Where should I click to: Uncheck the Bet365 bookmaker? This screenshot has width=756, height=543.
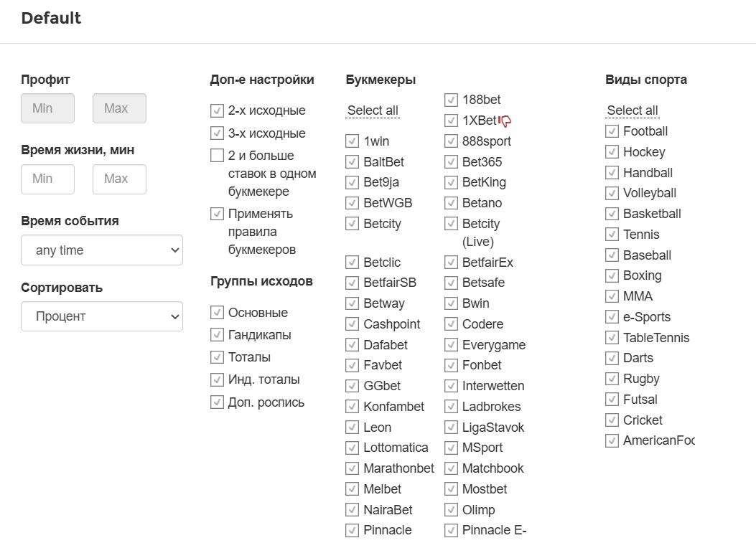click(x=451, y=162)
